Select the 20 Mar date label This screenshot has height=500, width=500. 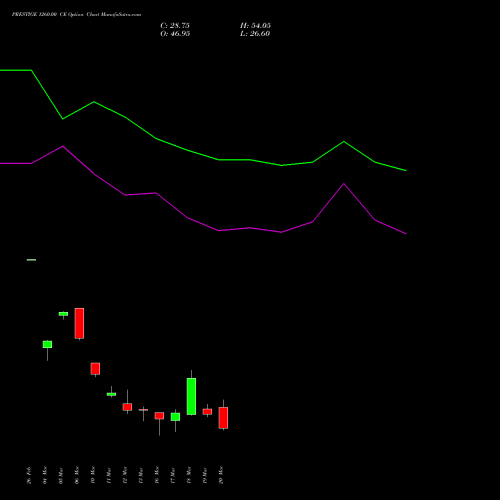(x=221, y=475)
